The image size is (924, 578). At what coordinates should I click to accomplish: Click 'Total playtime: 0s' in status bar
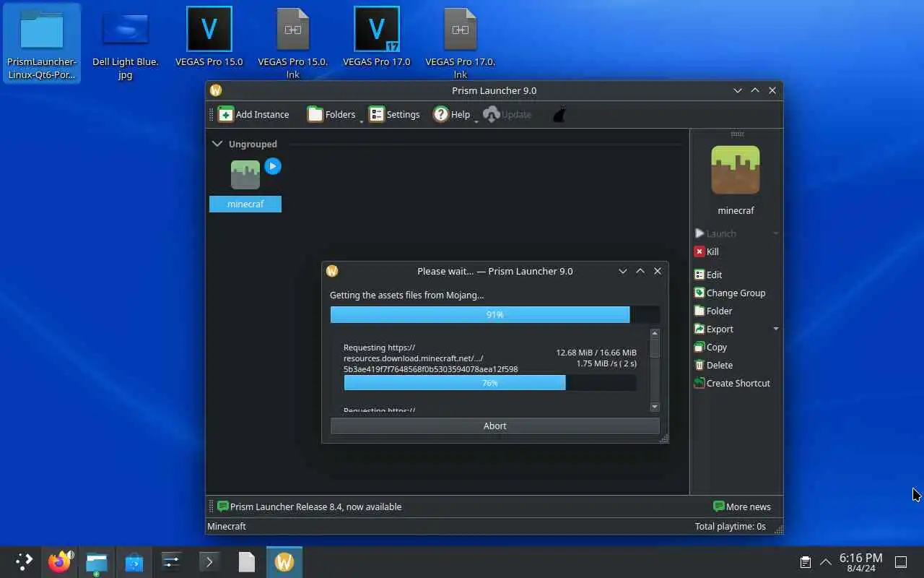730,526
